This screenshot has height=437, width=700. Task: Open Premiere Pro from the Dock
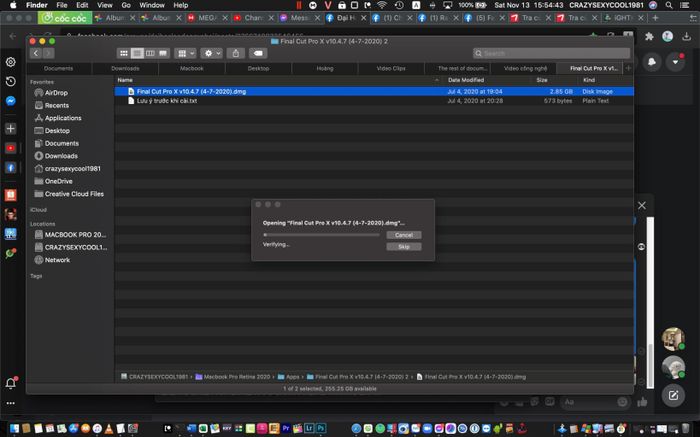point(286,429)
